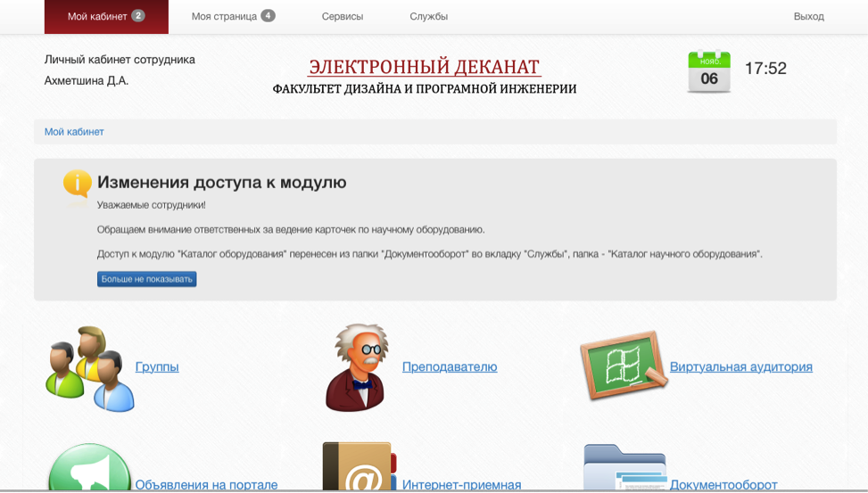
Task: Open the Службы menu
Action: (x=429, y=17)
